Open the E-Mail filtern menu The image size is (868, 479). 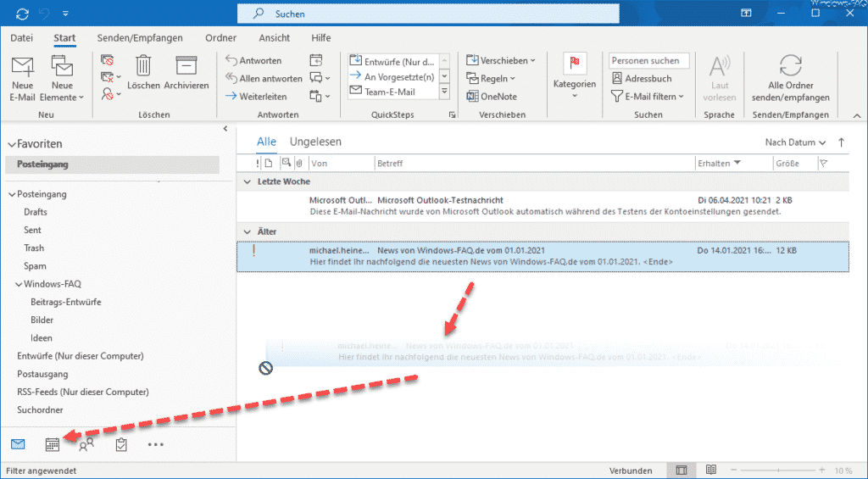(x=648, y=96)
